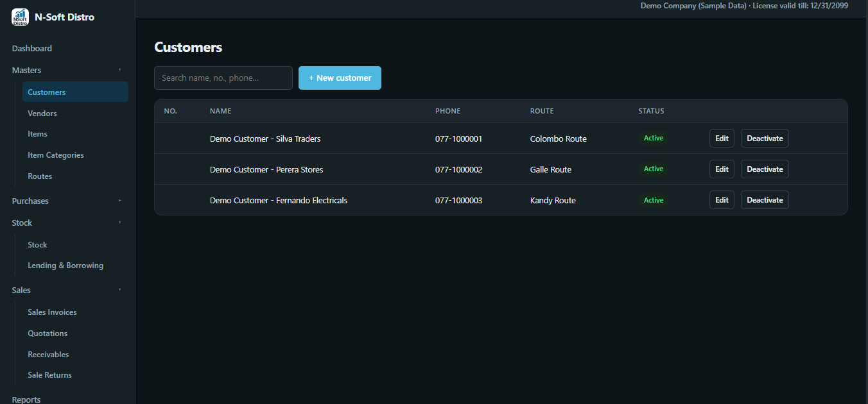Image resolution: width=868 pixels, height=404 pixels.
Task: Open Routes under Masters
Action: (x=75, y=176)
